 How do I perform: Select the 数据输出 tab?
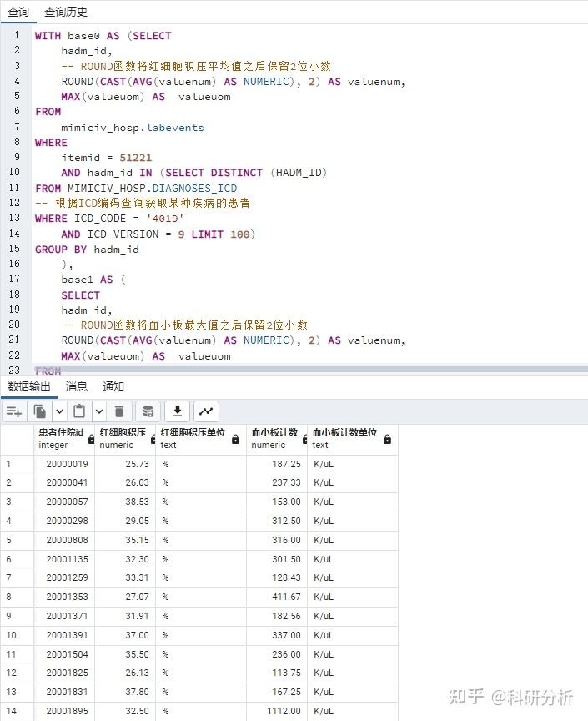click(x=29, y=386)
